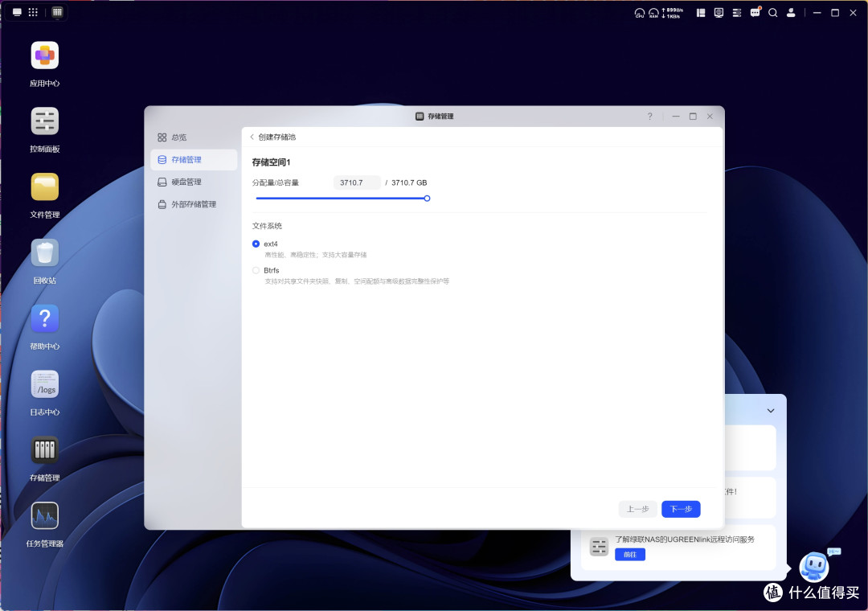Open the app grid launcher icon
The image size is (868, 611).
point(33,12)
